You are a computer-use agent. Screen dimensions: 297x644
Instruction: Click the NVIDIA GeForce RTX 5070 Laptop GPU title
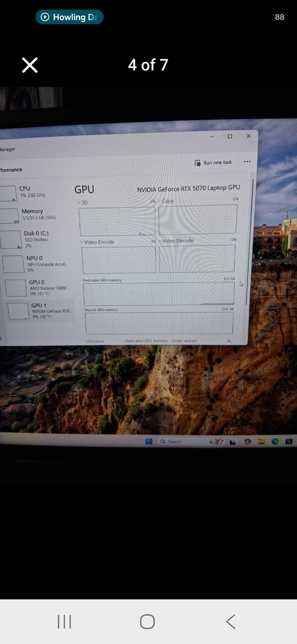pyautogui.click(x=188, y=188)
